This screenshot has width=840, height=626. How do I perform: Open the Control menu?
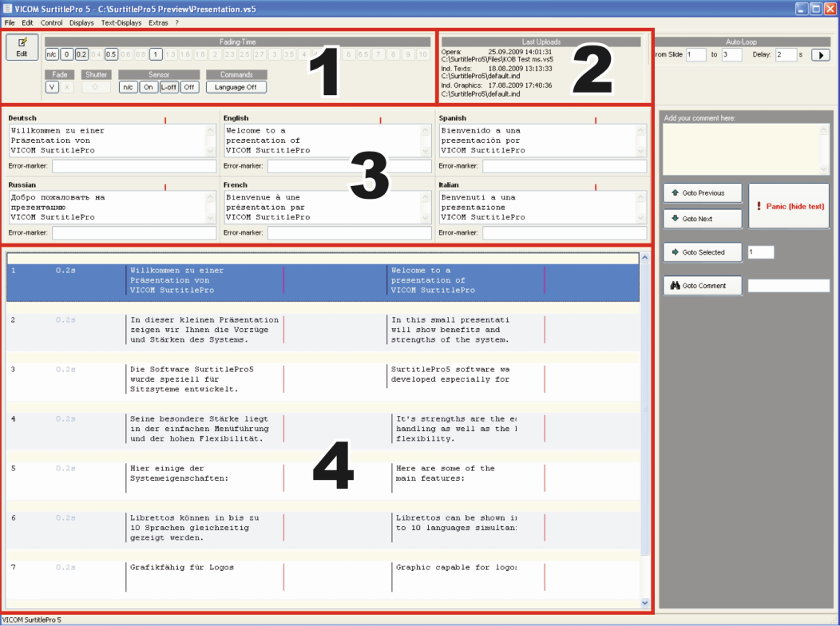(x=51, y=23)
